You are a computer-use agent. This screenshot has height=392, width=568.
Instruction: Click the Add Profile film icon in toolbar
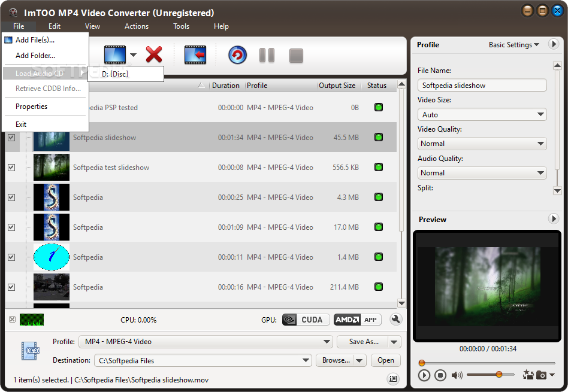pos(115,55)
